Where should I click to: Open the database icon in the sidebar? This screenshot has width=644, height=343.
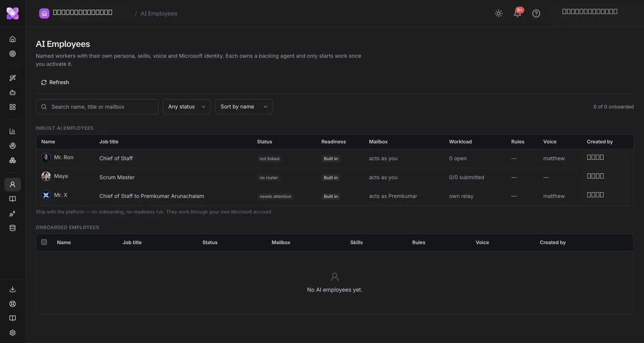12,228
